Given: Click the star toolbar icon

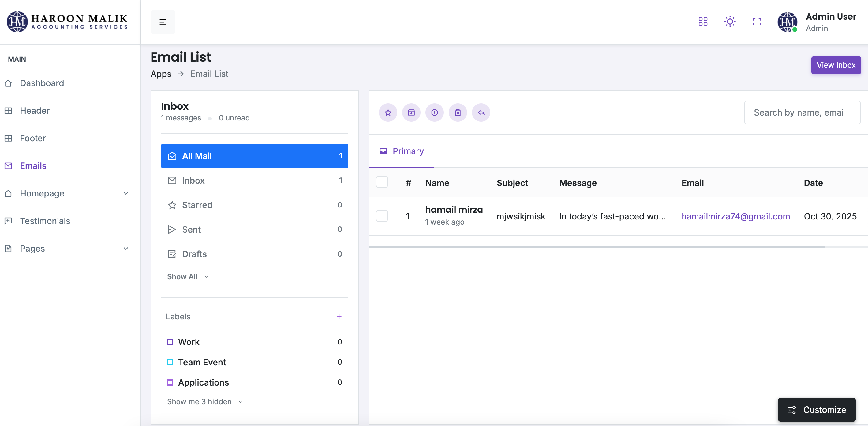Looking at the screenshot, I should pos(388,112).
